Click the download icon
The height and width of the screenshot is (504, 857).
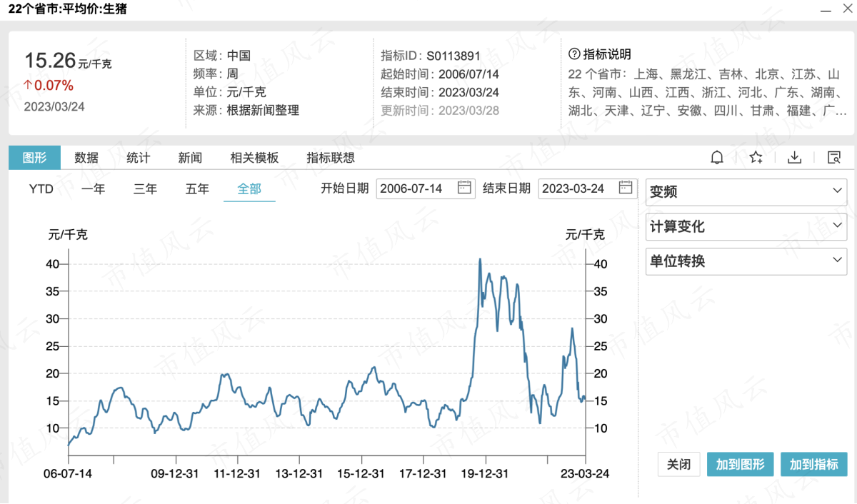pos(794,158)
